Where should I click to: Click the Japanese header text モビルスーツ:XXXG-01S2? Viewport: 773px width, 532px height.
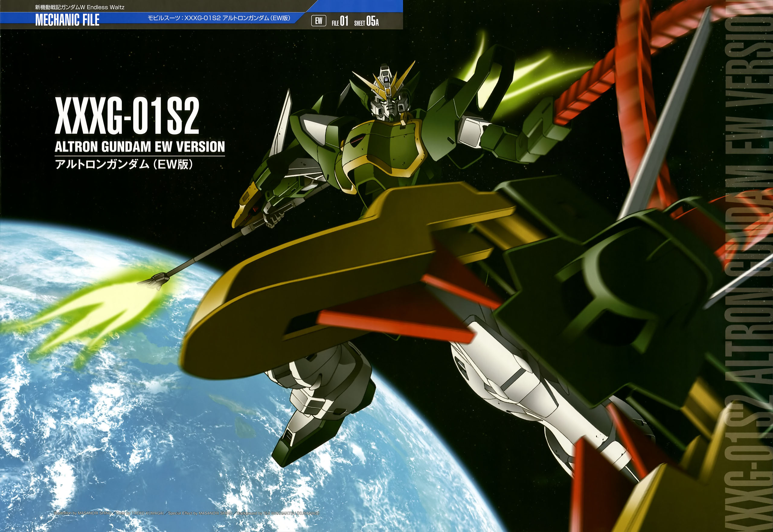pos(219,18)
